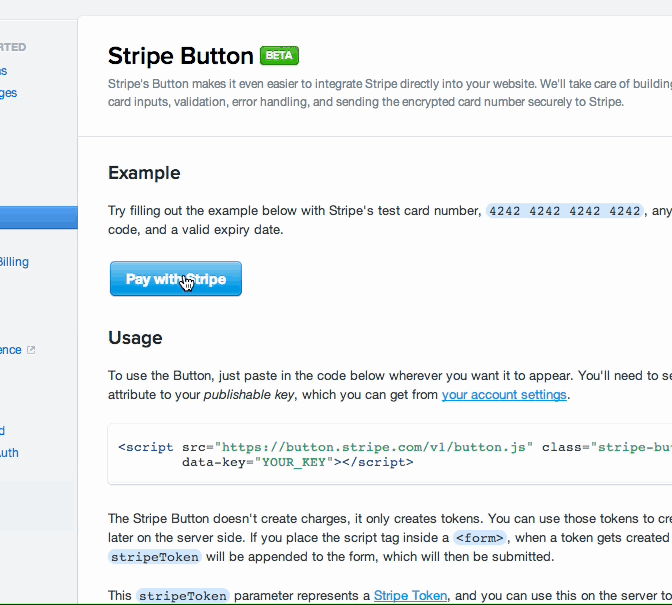Click the "YOUR_KEY" value in code block
672x605 pixels.
point(294,462)
